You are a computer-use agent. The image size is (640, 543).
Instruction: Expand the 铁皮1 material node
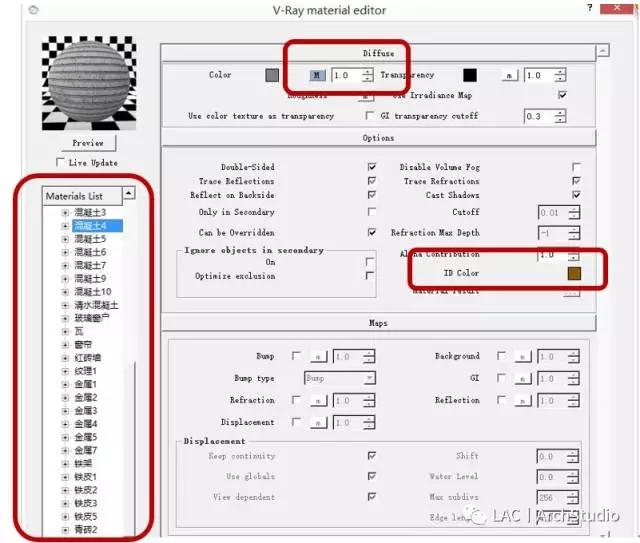[65, 477]
